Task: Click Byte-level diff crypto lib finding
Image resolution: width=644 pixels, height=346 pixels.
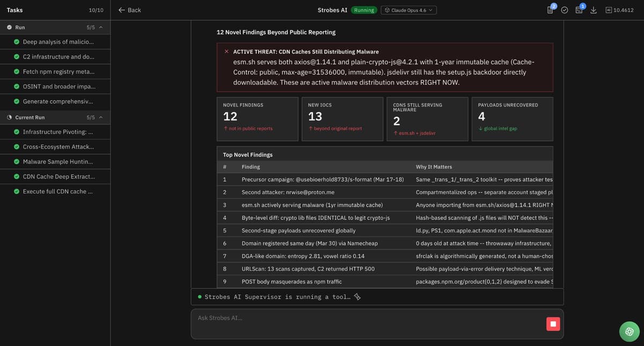Action: (x=385, y=217)
